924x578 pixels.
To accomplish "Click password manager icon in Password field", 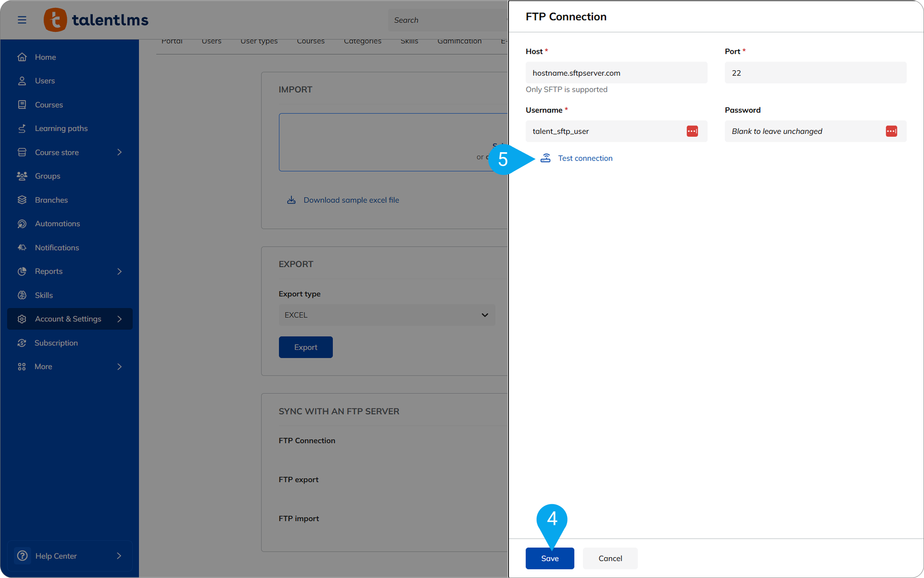I will pyautogui.click(x=891, y=131).
